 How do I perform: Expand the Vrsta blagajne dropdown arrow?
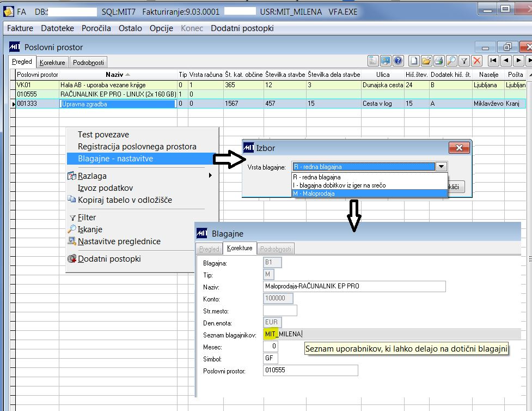pyautogui.click(x=442, y=167)
